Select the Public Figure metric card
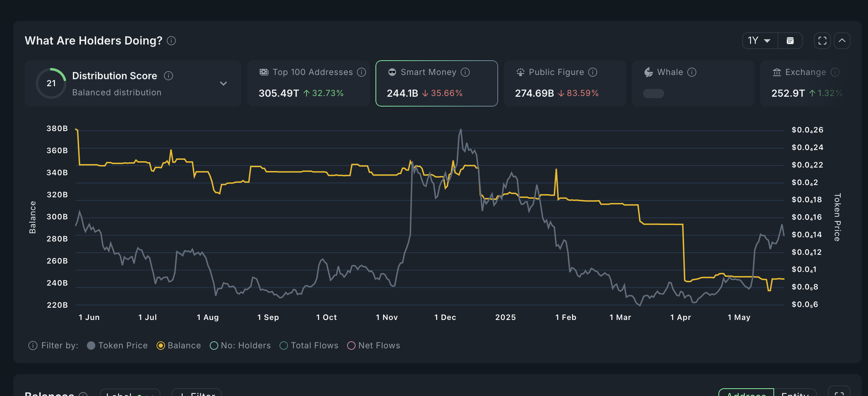868x396 pixels. click(x=565, y=83)
